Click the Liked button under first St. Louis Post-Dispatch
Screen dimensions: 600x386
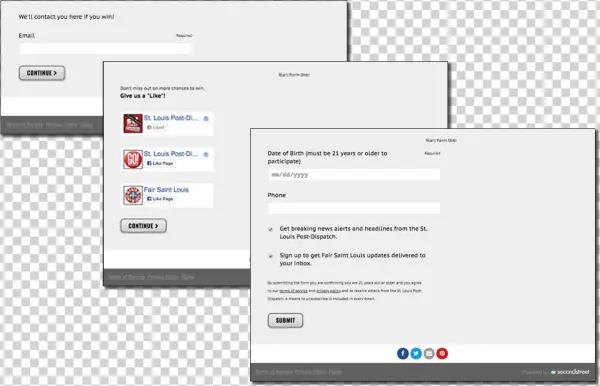click(x=156, y=127)
